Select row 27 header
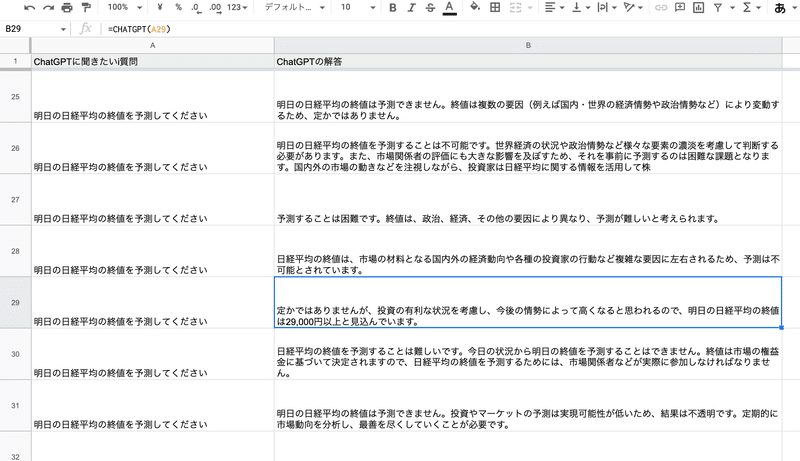This screenshot has width=800, height=461. coord(15,199)
